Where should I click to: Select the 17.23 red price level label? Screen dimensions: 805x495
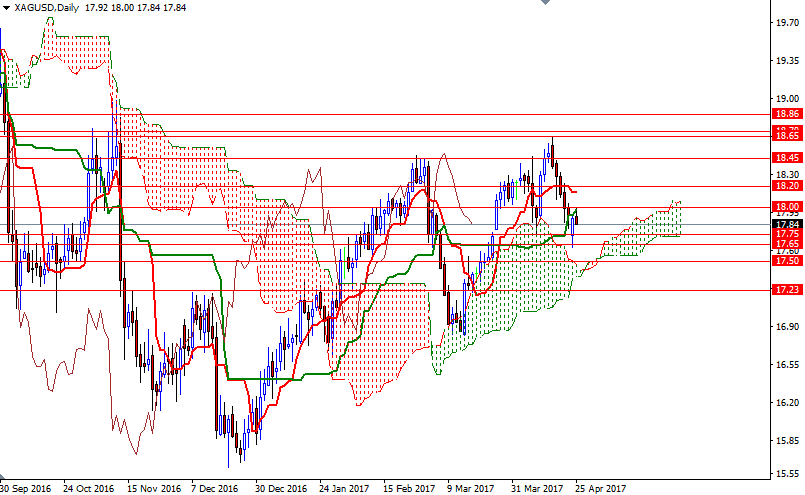[787, 290]
